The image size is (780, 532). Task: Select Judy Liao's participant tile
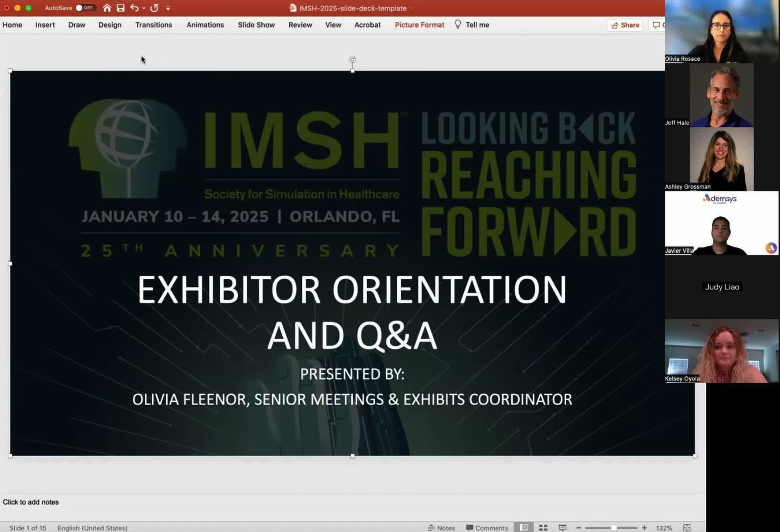click(722, 287)
